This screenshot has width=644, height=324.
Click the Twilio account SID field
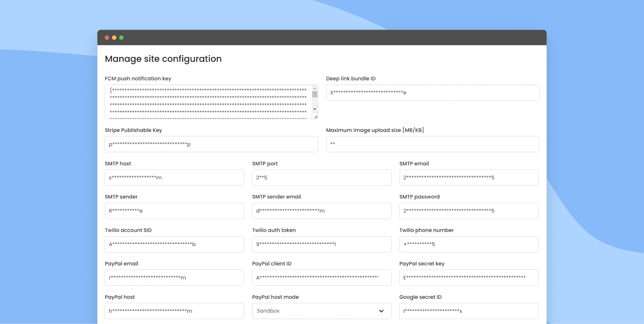click(174, 244)
